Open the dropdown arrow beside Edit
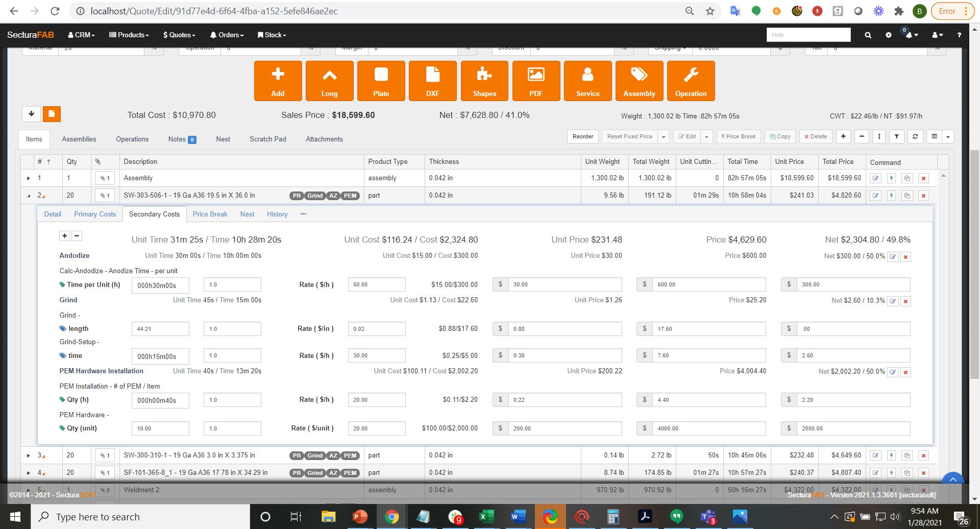Screen dimensions: 980x529 (706, 136)
